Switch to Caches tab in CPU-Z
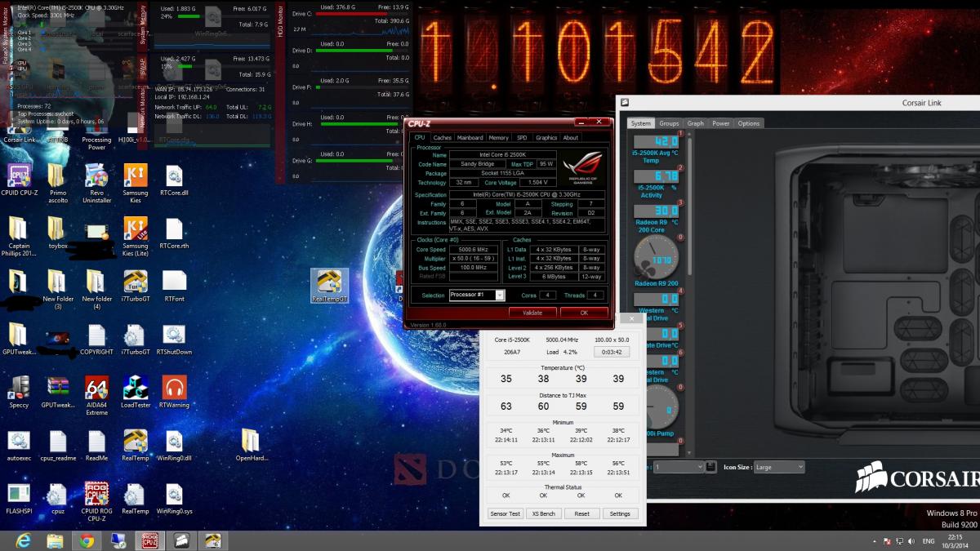This screenshot has height=551, width=980. 442,138
